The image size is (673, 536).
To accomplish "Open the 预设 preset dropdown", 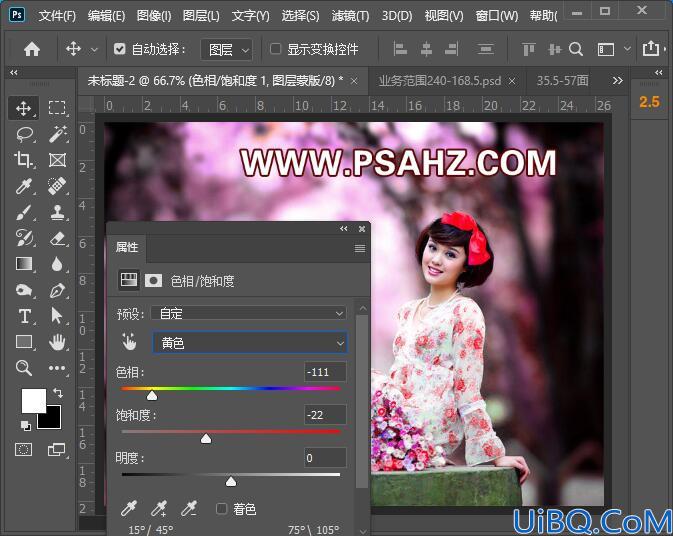I will point(249,314).
